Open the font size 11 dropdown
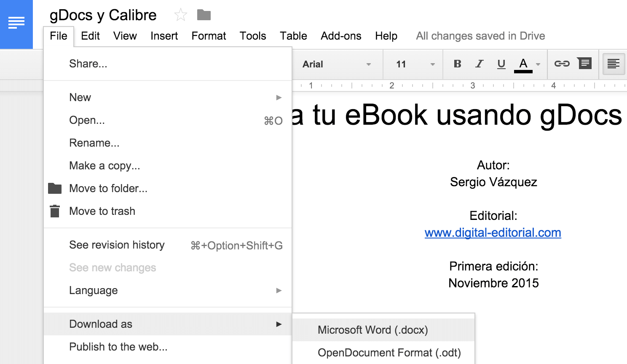Viewport: 627px width, 364px height. coord(413,64)
